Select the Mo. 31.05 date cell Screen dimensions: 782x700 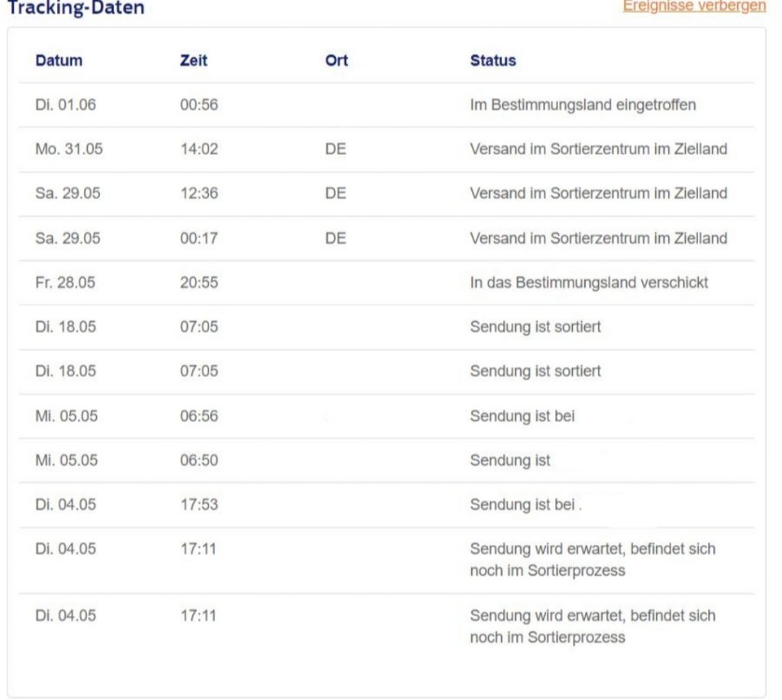[x=69, y=150]
